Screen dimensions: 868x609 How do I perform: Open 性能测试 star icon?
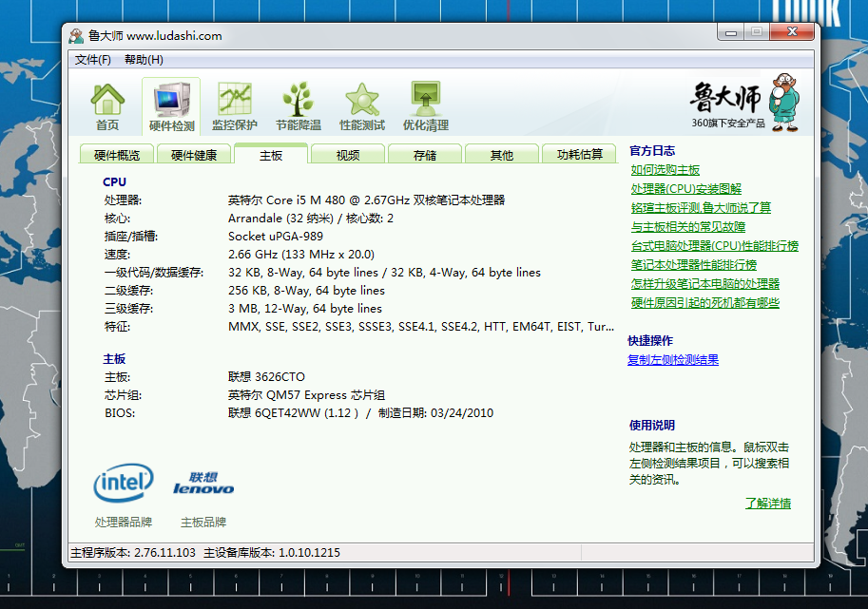click(x=362, y=106)
